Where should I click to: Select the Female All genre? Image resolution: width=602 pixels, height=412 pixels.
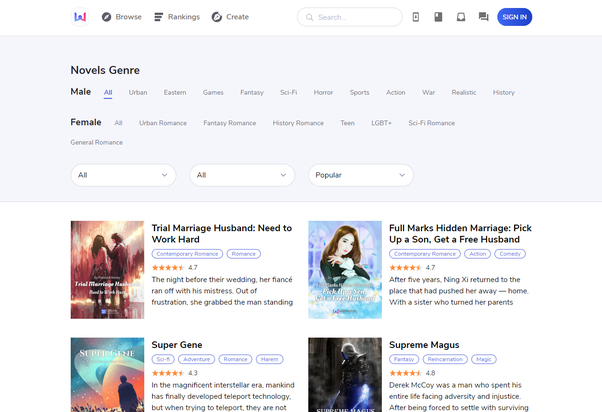point(118,123)
